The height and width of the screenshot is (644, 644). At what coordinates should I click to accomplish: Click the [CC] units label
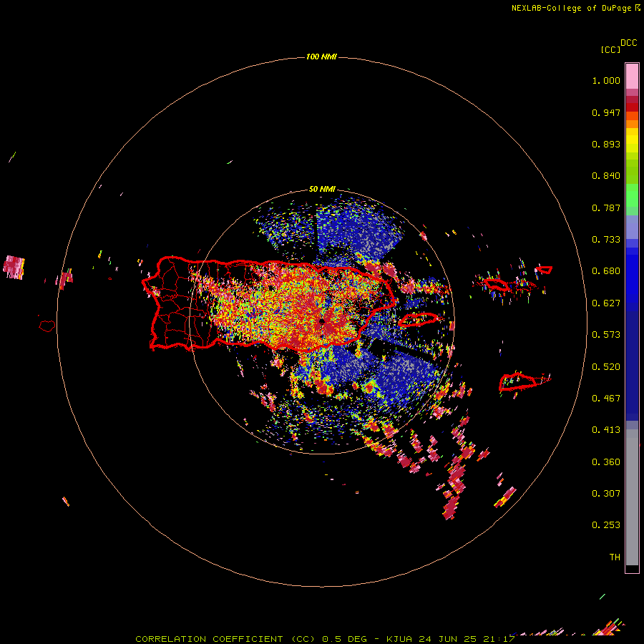click(x=611, y=49)
